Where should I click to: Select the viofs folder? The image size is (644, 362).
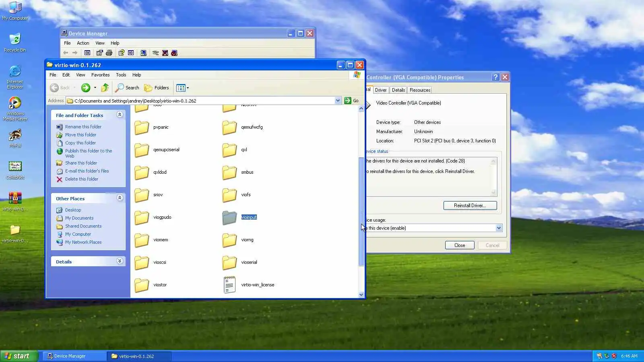tap(237, 195)
